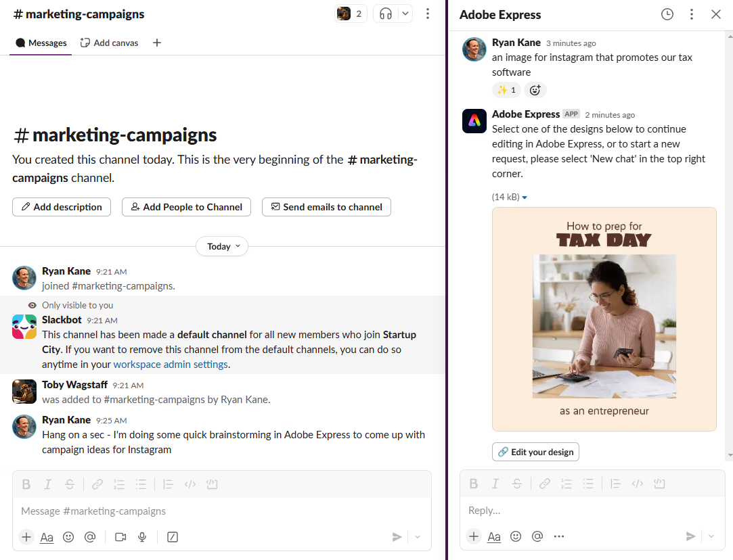733x560 pixels.
Task: Focus Message #marketing-campaigns input field
Action: tap(221, 511)
